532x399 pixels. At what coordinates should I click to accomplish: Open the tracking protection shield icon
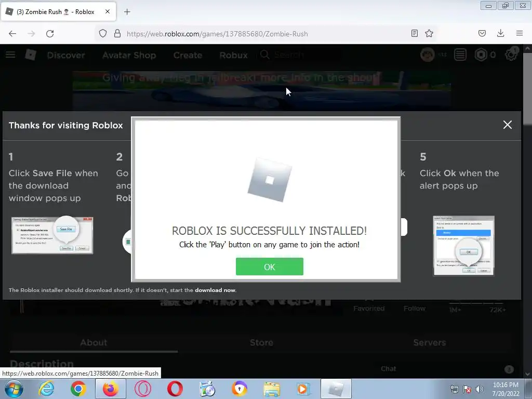tap(103, 34)
